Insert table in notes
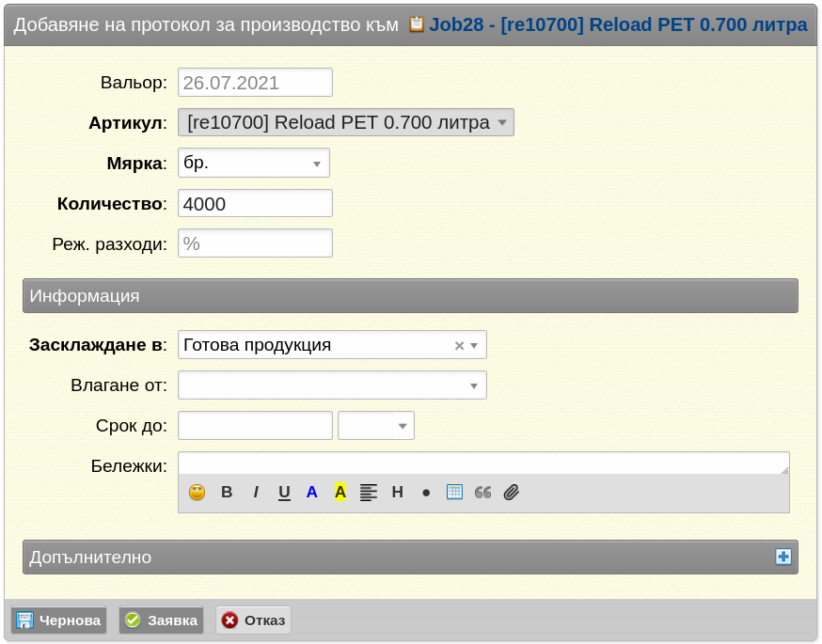This screenshot has height=644, width=822. click(454, 492)
